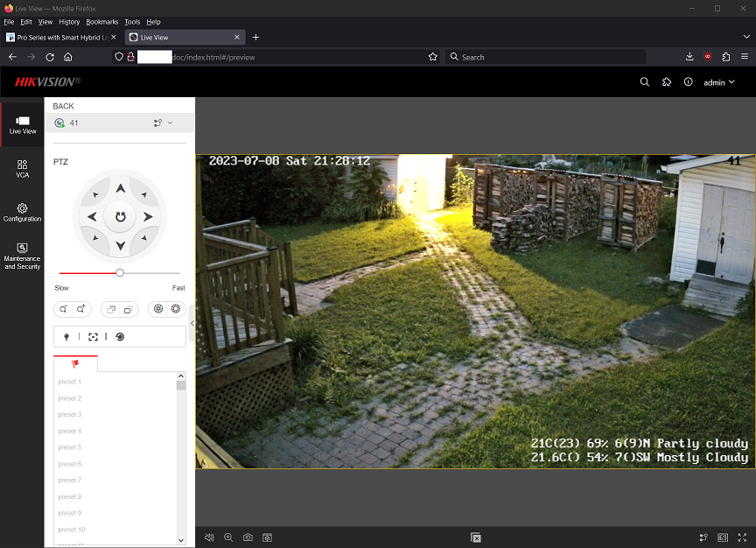The image size is (756, 548).
Task: Click PTZ zoom in button
Action: click(80, 309)
